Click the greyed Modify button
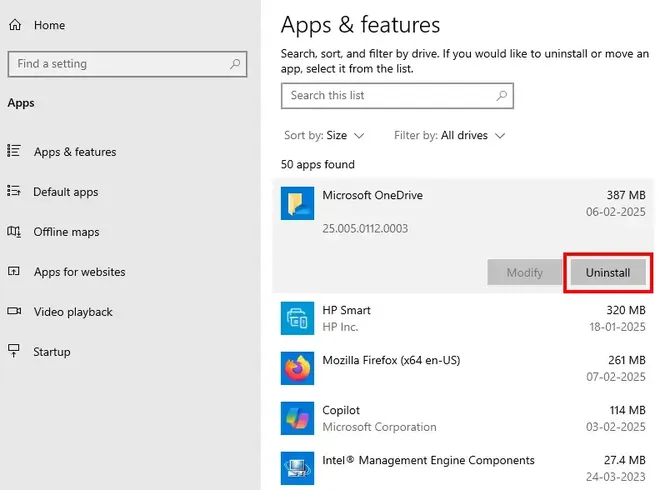Viewport: 660px width, 490px height. (x=524, y=272)
